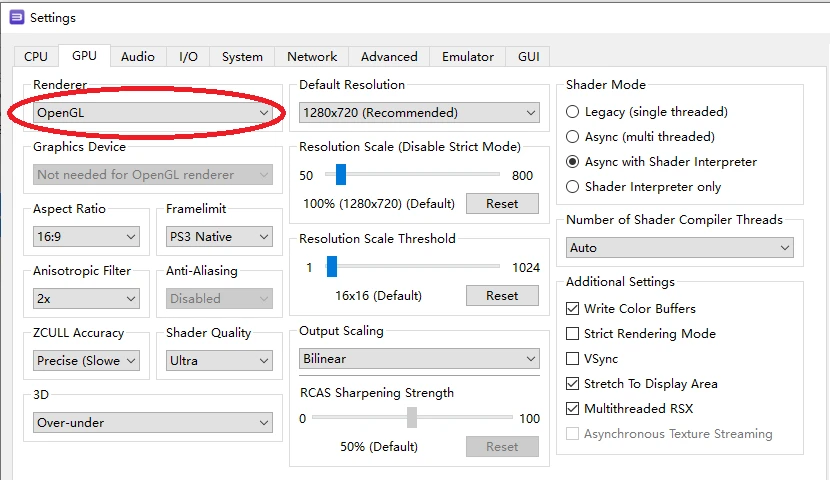
Task: Open the Shader Quality dropdown
Action: pyautogui.click(x=219, y=360)
